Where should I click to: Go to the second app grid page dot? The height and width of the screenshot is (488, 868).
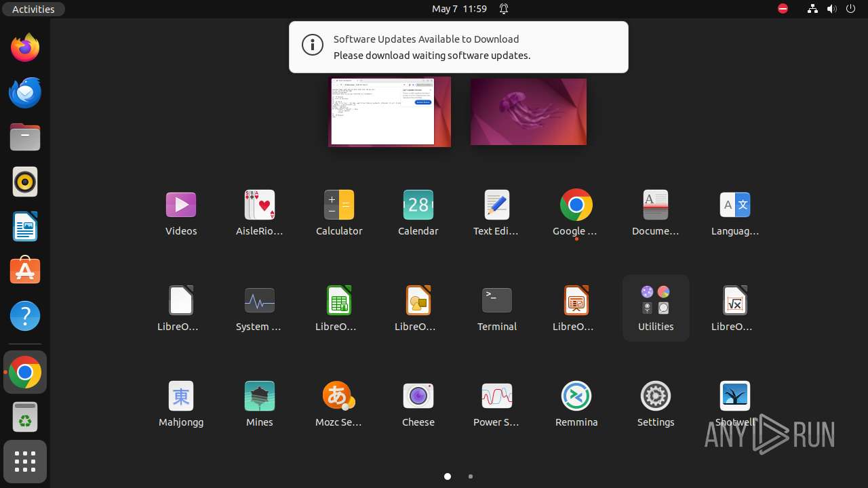tap(471, 476)
